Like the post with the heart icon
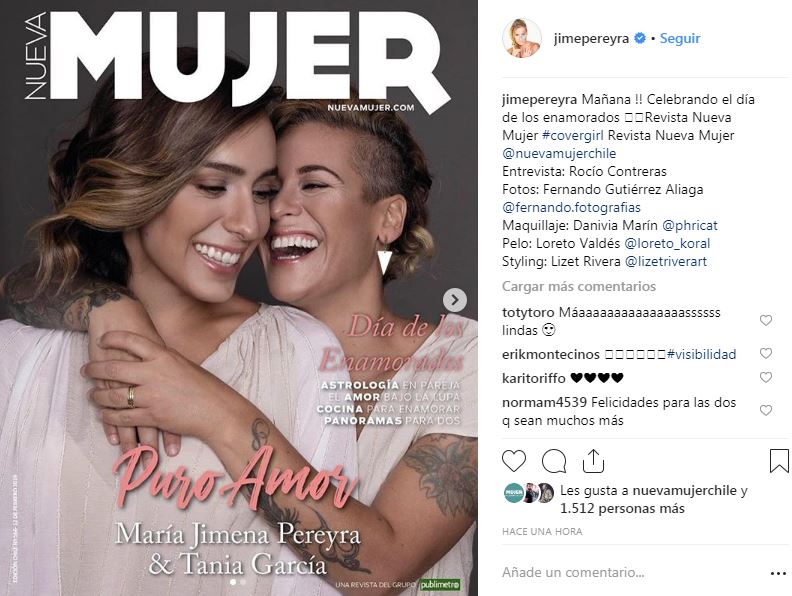 [x=514, y=461]
